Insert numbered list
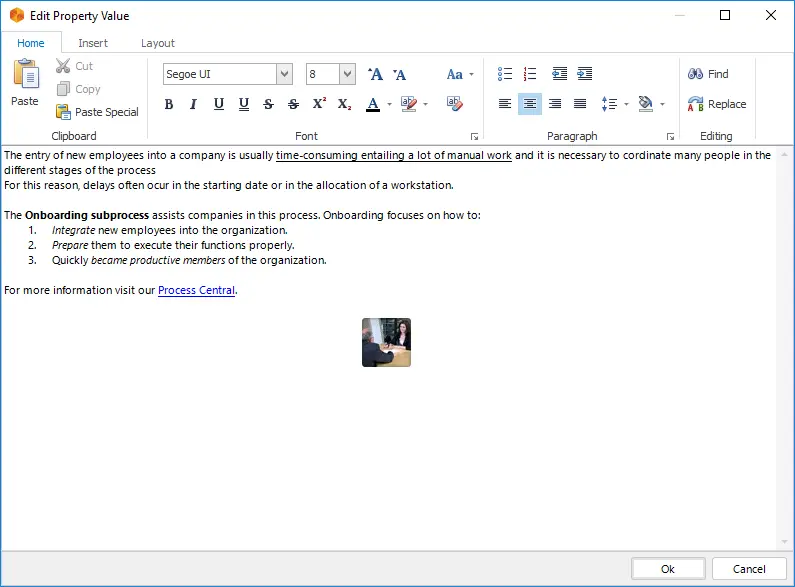This screenshot has width=795, height=587. click(x=529, y=74)
